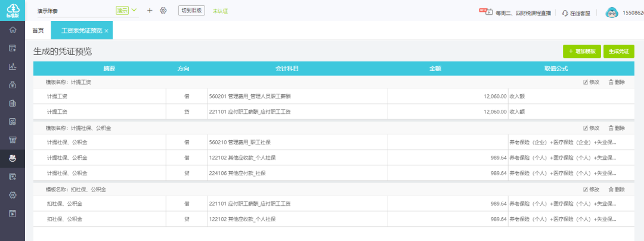Click the 增加模板 button
644x241 pixels.
[x=582, y=52]
